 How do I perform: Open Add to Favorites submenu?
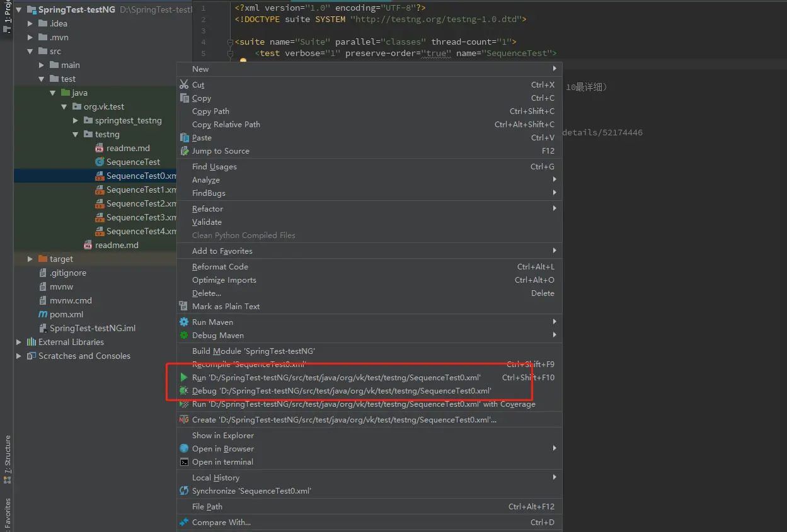(369, 251)
